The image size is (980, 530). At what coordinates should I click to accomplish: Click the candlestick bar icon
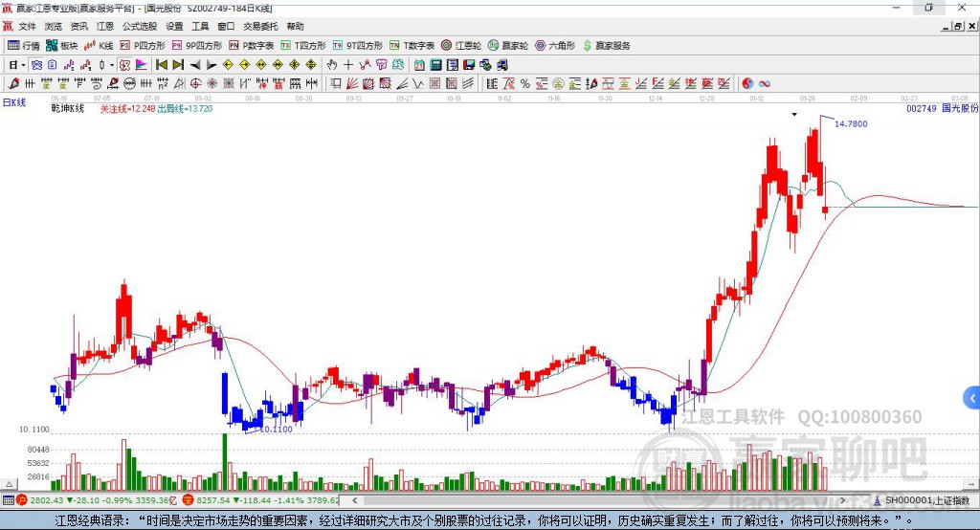[x=101, y=65]
